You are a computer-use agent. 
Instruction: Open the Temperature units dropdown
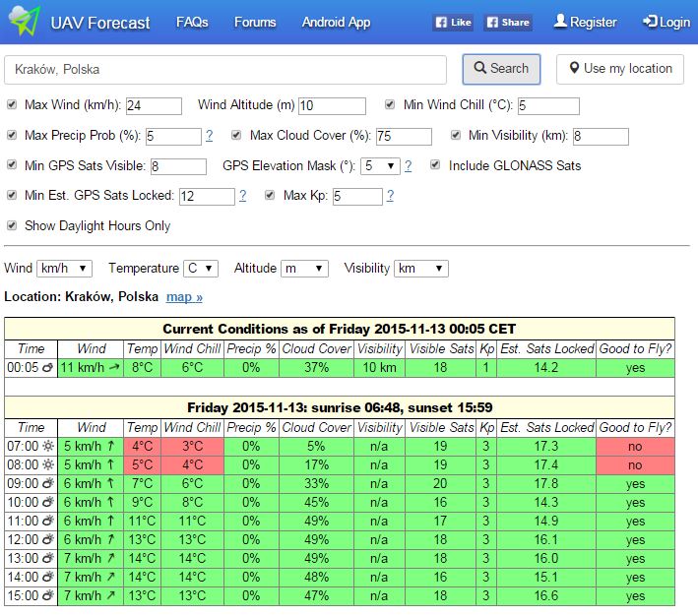pos(201,269)
